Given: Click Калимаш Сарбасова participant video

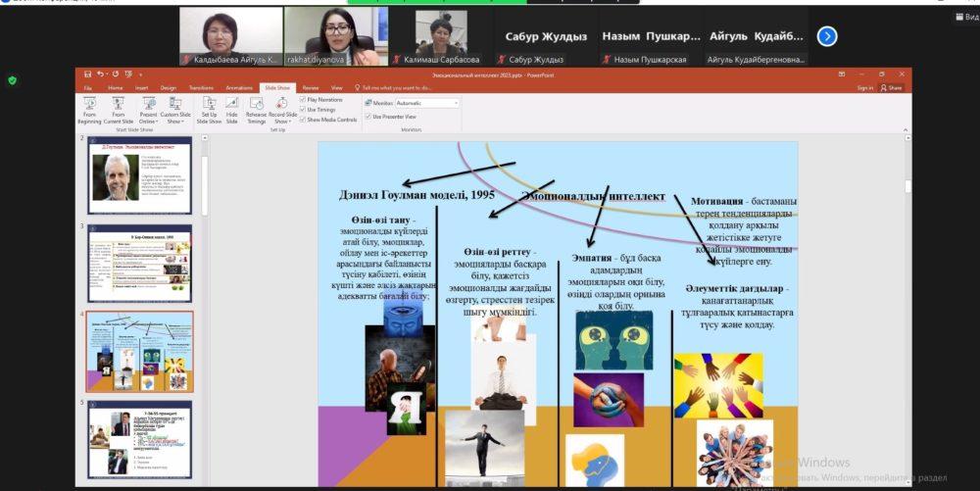Looking at the screenshot, I should coord(441,36).
